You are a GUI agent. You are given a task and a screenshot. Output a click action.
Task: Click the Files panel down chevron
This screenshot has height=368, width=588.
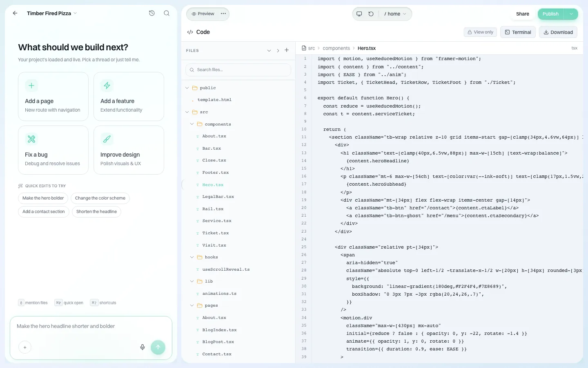tap(269, 51)
